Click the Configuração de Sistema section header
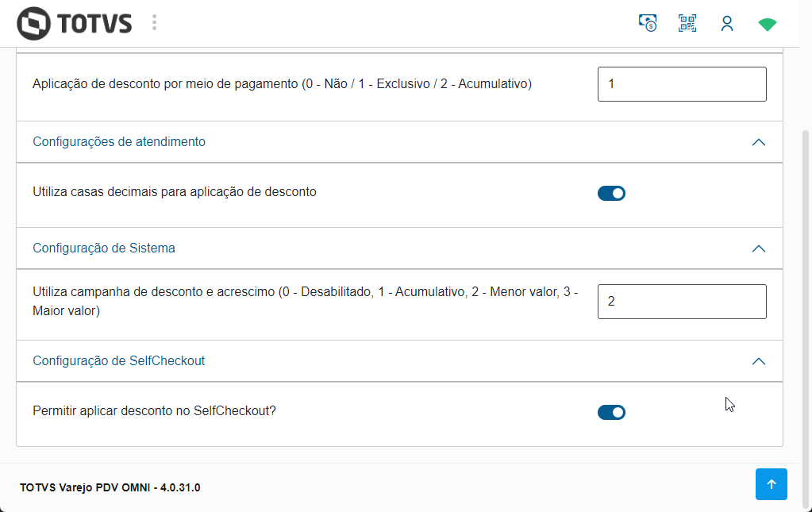Screen dimensions: 812x512 click(x=104, y=248)
